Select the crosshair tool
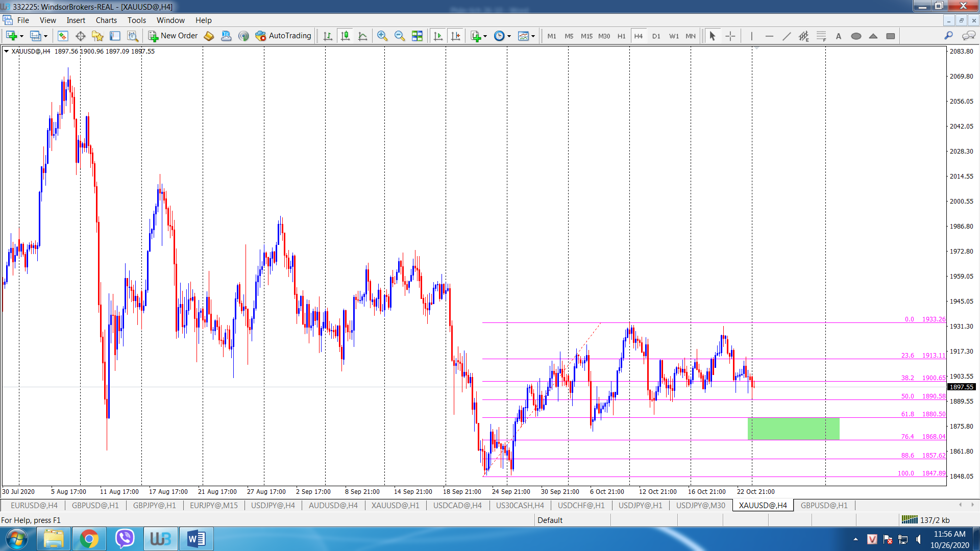This screenshot has height=551, width=980. (x=730, y=36)
